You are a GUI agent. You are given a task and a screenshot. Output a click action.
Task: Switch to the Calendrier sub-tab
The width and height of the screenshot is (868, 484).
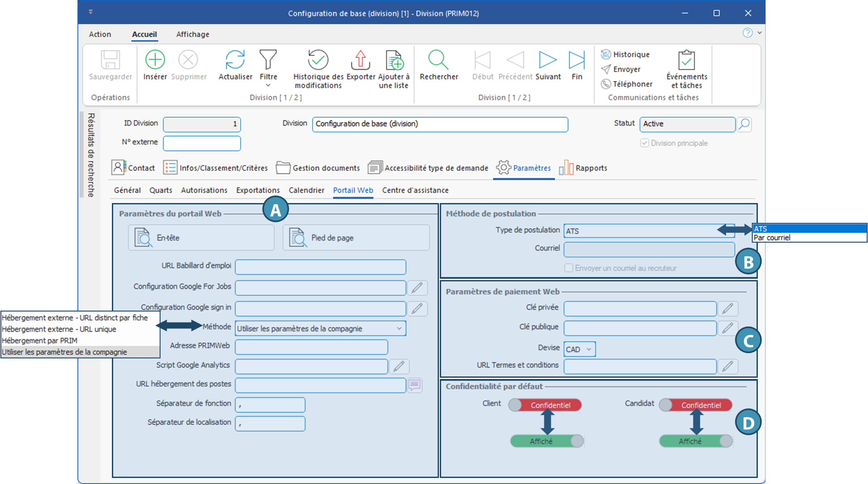click(x=306, y=190)
